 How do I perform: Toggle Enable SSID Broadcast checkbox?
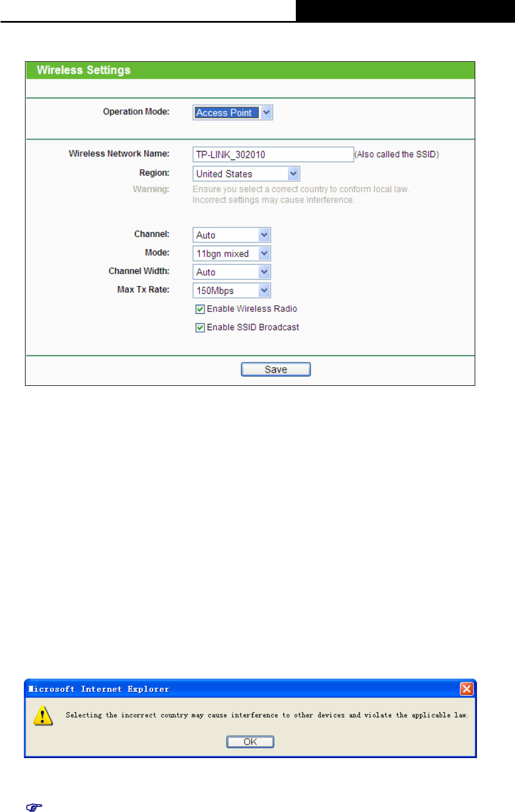coord(200,327)
